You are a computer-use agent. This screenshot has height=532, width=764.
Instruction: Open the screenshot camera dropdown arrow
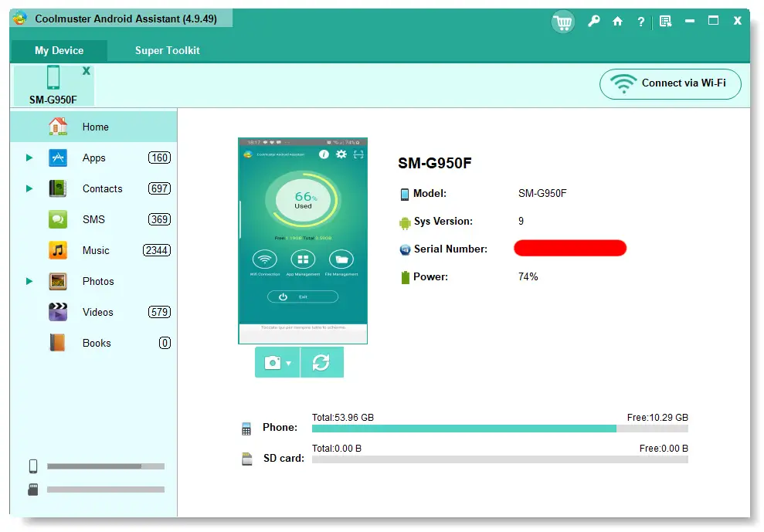pos(289,364)
